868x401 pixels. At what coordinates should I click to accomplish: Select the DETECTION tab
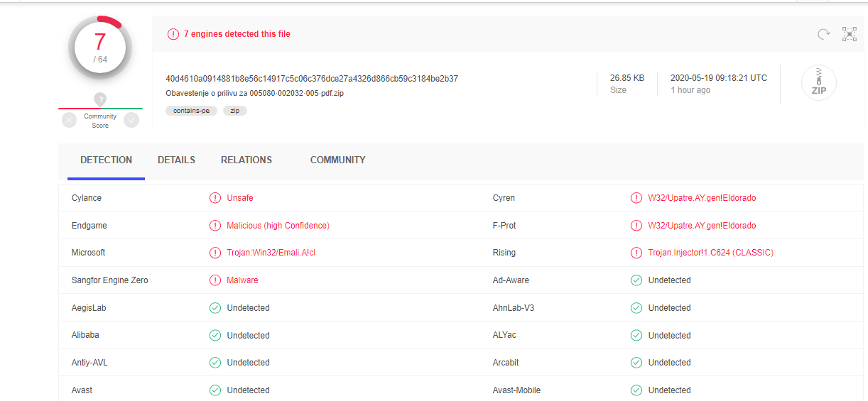[106, 160]
